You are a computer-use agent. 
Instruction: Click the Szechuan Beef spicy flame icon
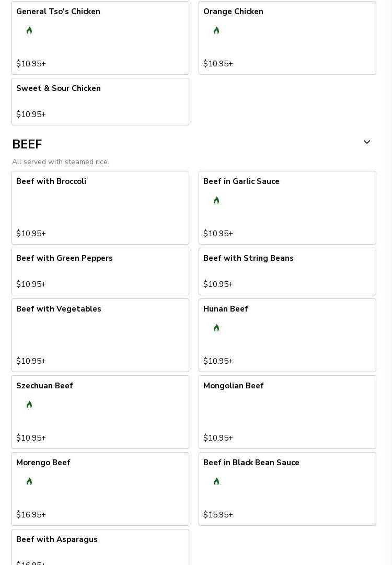(29, 405)
